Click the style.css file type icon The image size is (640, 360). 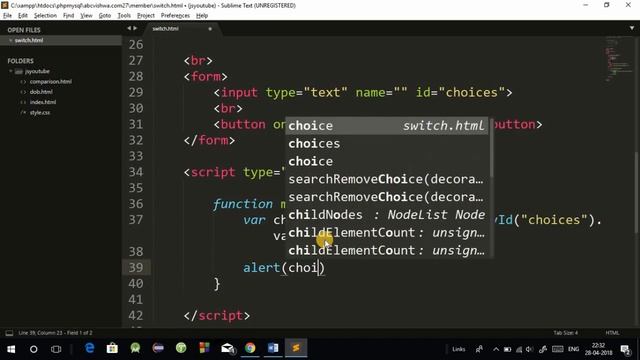pyautogui.click(x=23, y=112)
